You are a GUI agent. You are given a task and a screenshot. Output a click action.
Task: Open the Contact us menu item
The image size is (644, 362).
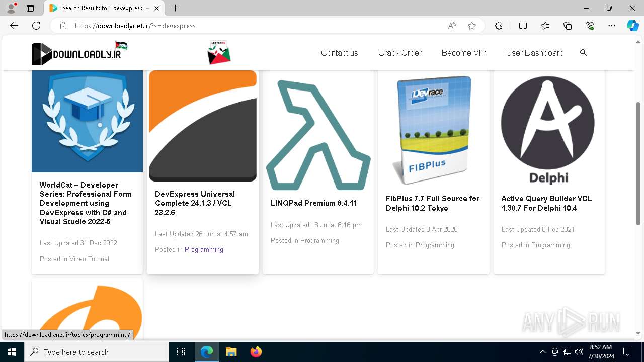pyautogui.click(x=340, y=53)
